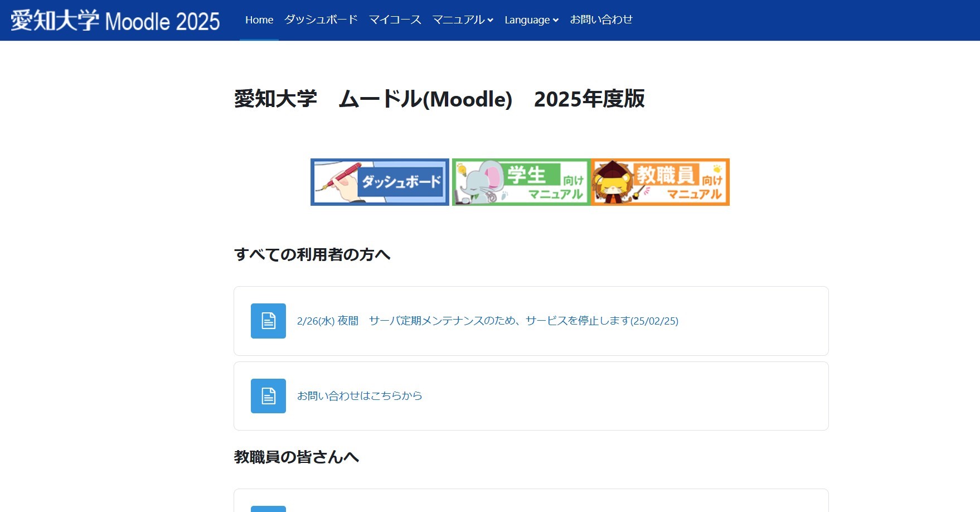The height and width of the screenshot is (512, 980).
Task: Click お問い合わせ in the top navigation
Action: click(x=601, y=20)
